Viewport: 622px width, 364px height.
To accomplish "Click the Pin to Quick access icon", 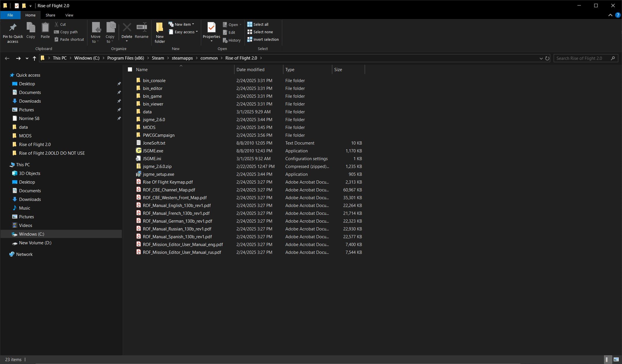I will click(13, 28).
